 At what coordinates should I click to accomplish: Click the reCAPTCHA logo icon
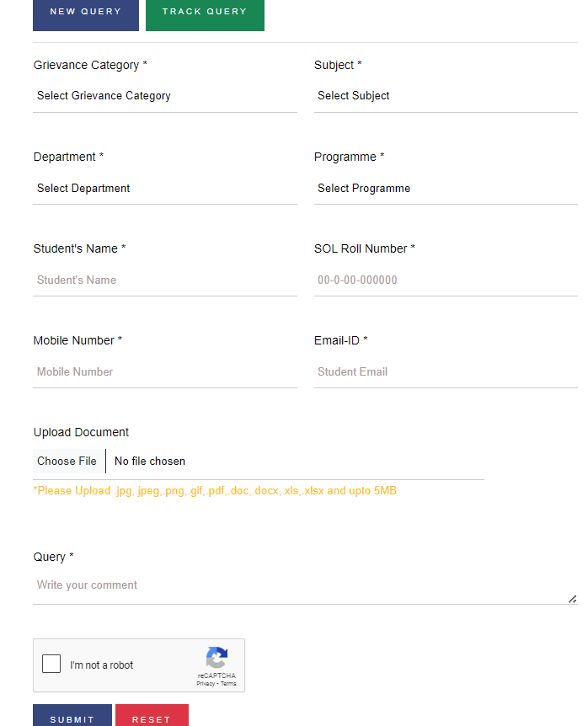coord(216,658)
